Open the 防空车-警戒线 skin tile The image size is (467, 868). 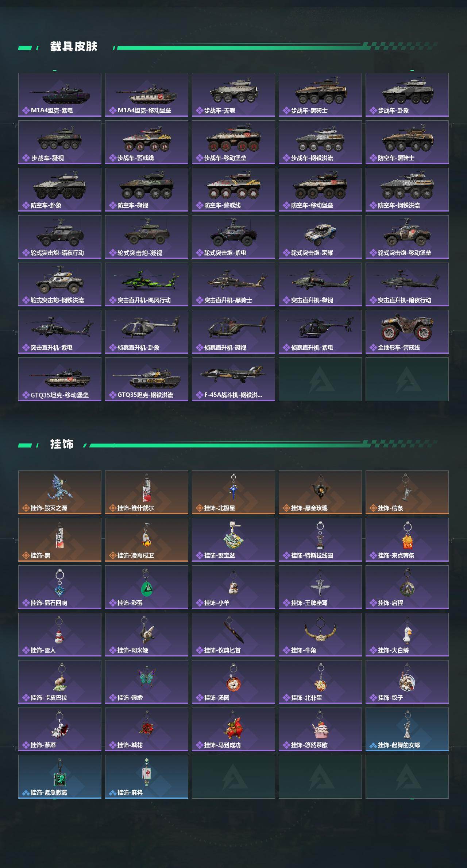click(233, 190)
